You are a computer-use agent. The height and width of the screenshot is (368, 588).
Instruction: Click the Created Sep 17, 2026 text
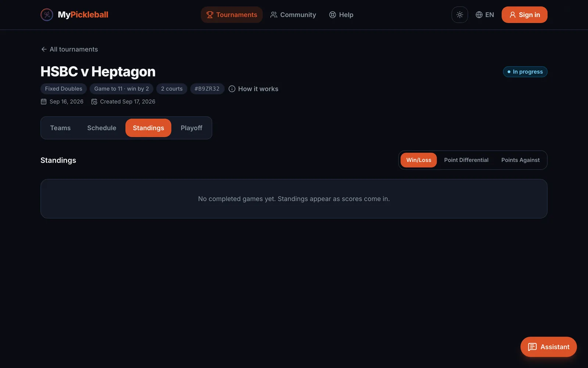tap(128, 102)
